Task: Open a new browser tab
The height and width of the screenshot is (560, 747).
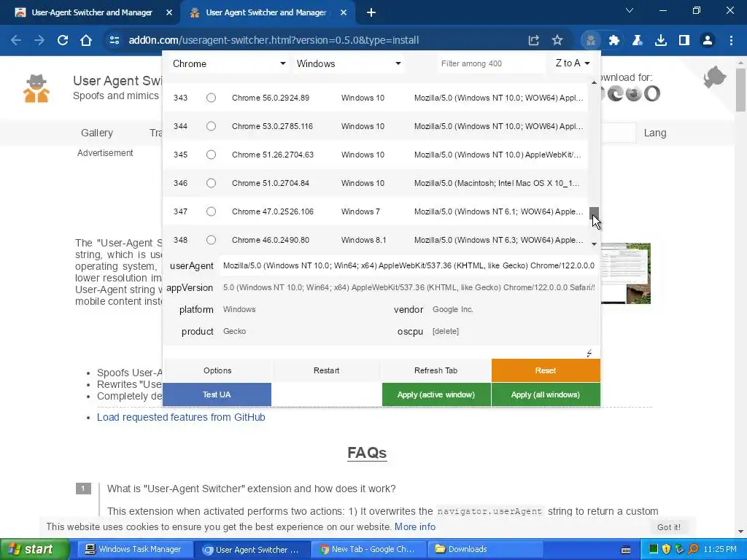Action: point(371,12)
